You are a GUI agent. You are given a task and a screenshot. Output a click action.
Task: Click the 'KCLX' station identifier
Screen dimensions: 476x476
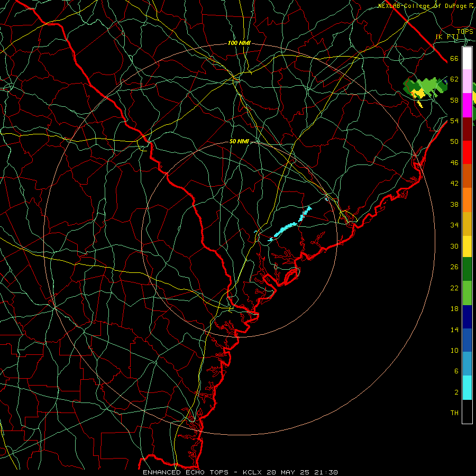click(253, 472)
